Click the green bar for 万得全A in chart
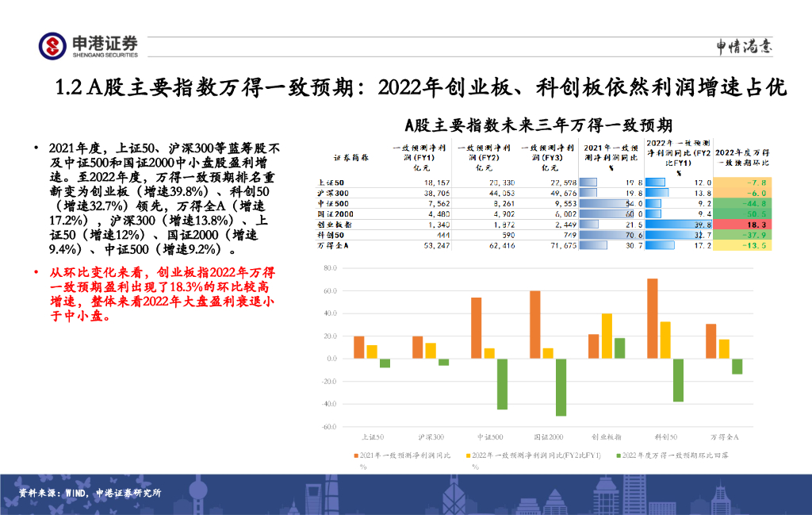The width and height of the screenshot is (812, 515). (x=737, y=367)
